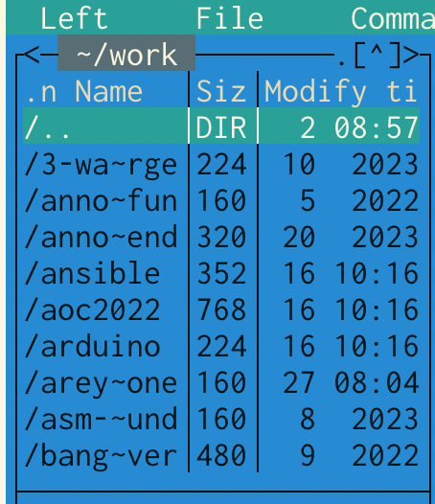Sort by Size column header

coord(221,92)
